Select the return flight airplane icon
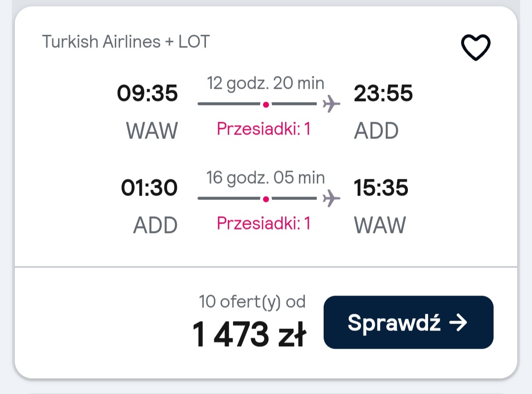The width and height of the screenshot is (532, 394). (331, 198)
